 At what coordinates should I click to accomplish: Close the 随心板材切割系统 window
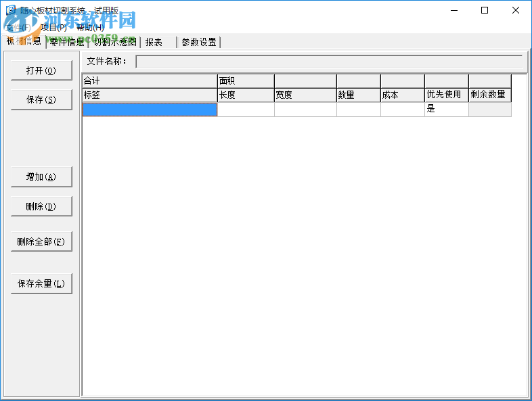coord(516,10)
